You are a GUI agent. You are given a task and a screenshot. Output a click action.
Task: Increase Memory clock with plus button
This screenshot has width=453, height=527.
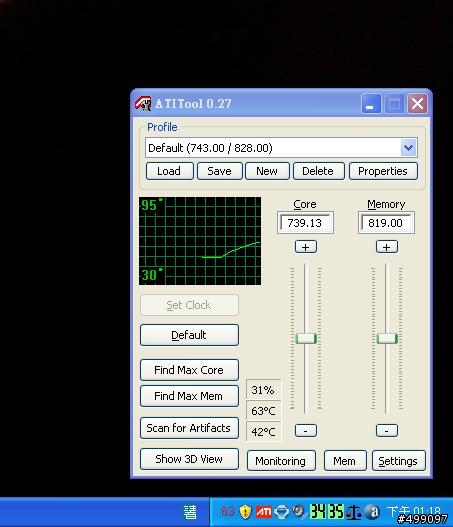(x=387, y=247)
